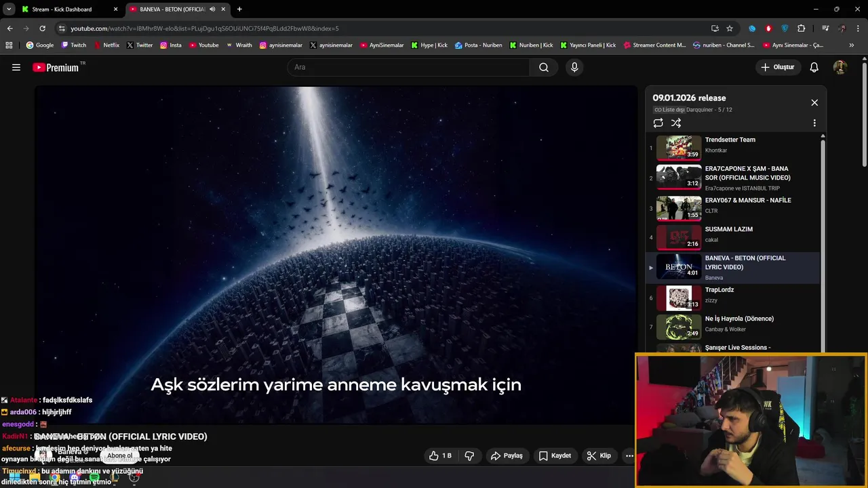
Task: Switch to Stream - Kick Dashboard tab
Action: [x=70, y=9]
